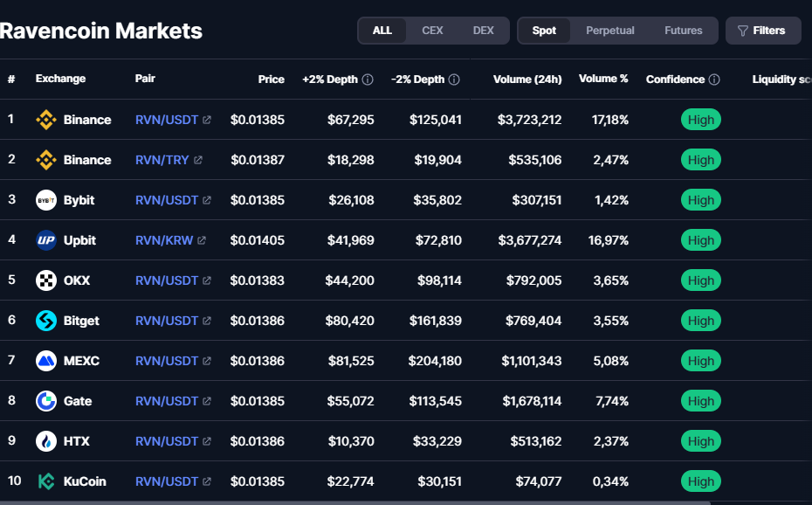
Task: Click the Bitget exchange name
Action: [x=81, y=321]
